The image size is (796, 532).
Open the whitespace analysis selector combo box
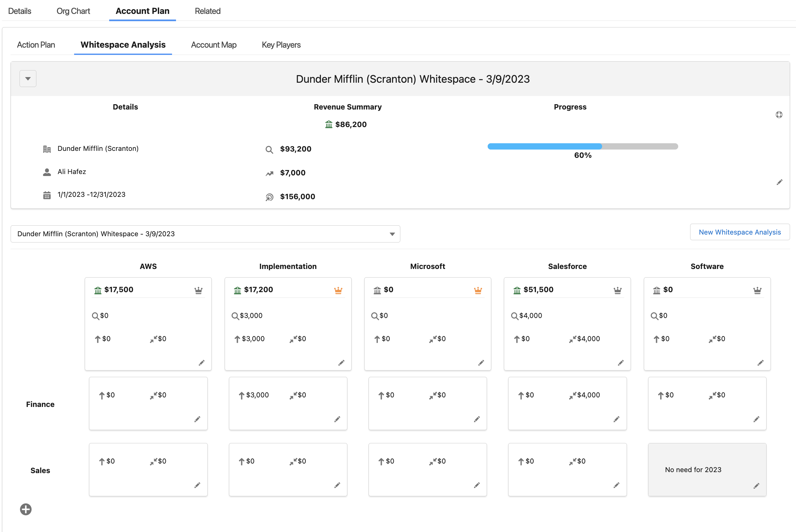[x=205, y=234]
